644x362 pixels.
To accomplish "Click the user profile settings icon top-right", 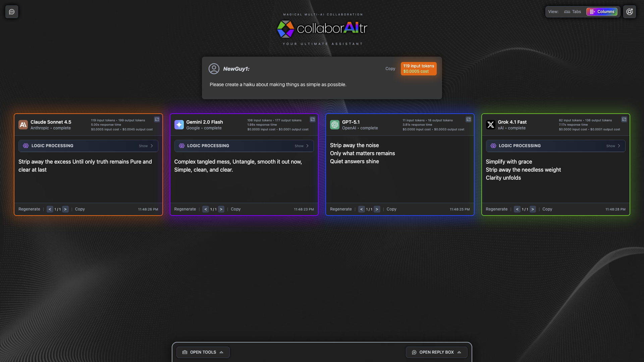I will coord(630,11).
